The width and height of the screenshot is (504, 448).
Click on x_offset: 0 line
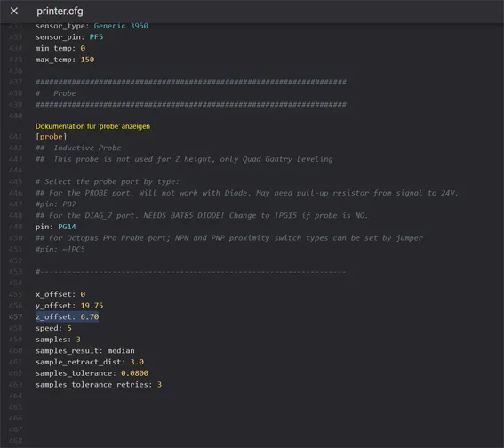point(60,294)
